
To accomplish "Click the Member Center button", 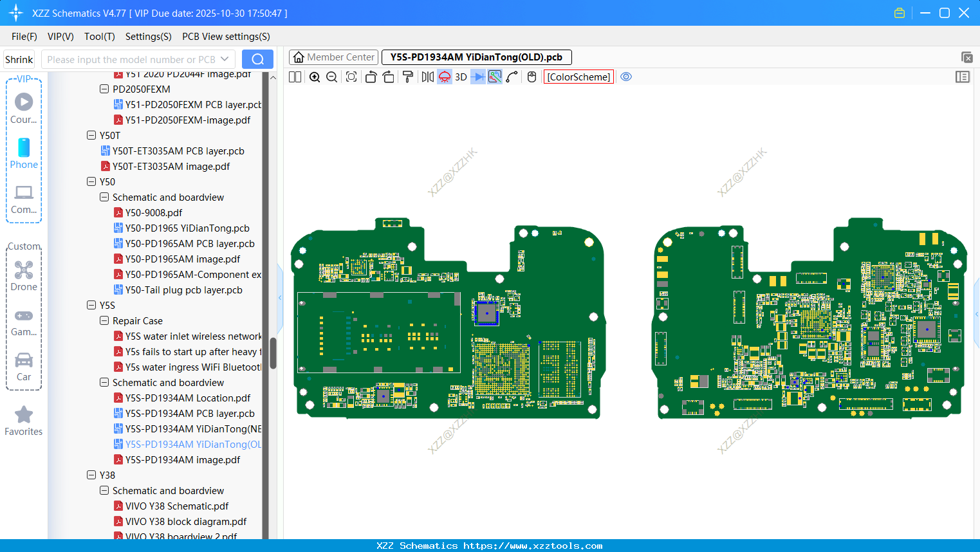I will pyautogui.click(x=333, y=57).
